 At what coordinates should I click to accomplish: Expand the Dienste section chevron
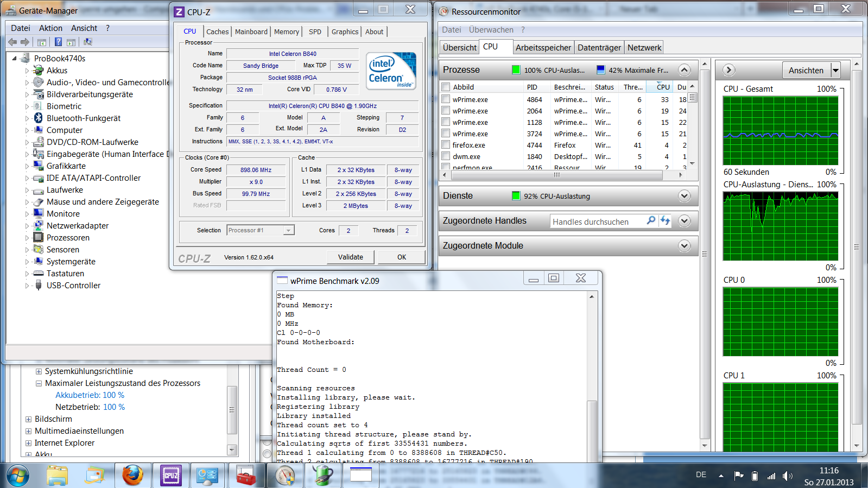click(685, 195)
